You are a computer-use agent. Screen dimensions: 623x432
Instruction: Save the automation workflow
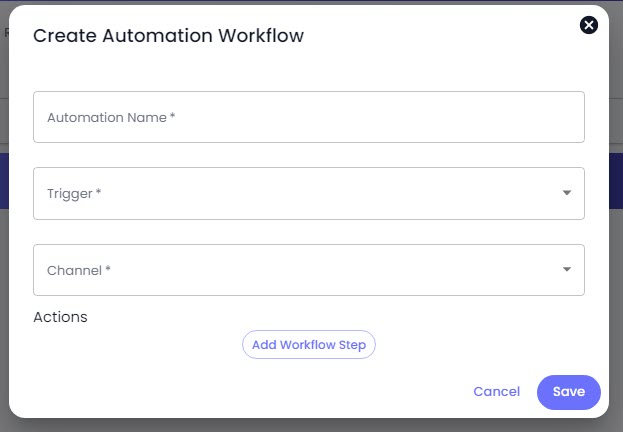(569, 392)
